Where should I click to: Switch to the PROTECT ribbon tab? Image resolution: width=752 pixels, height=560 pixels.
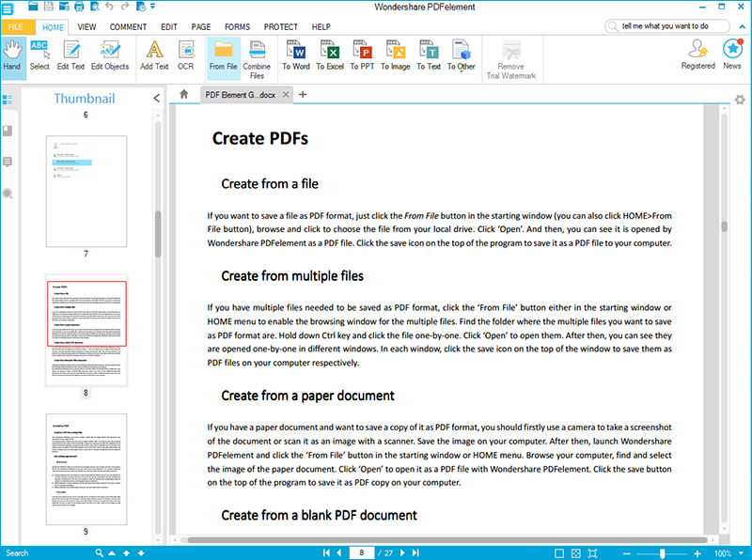coord(280,27)
